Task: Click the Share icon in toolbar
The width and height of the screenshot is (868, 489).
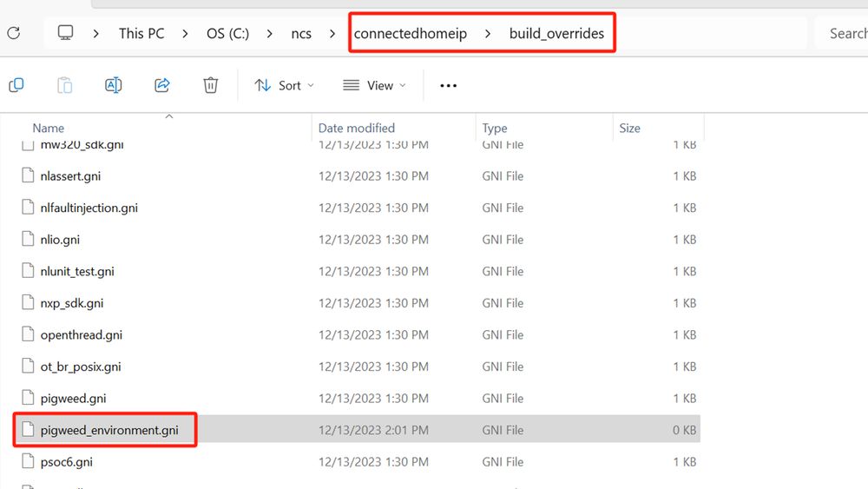Action: [161, 85]
